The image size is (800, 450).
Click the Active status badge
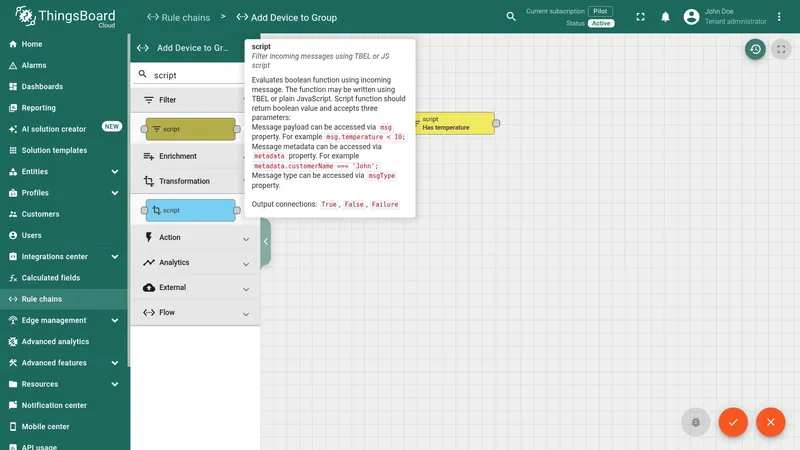pyautogui.click(x=601, y=23)
